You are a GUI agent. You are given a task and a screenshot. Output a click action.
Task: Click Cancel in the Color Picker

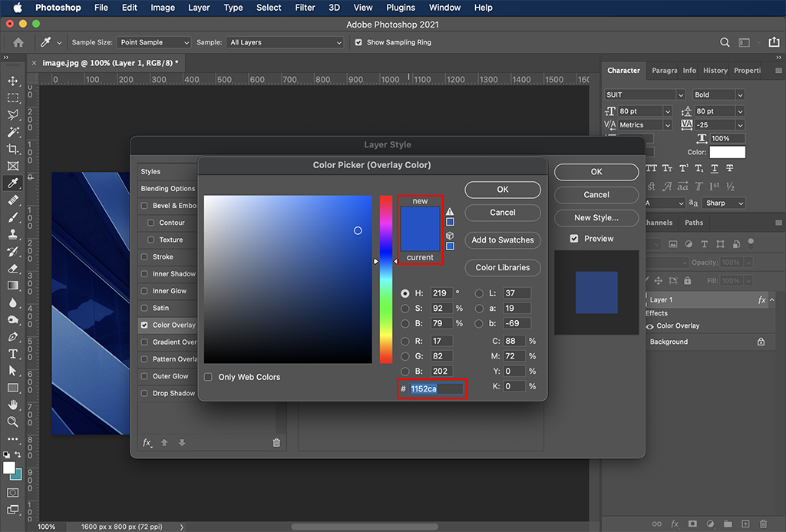coord(503,213)
